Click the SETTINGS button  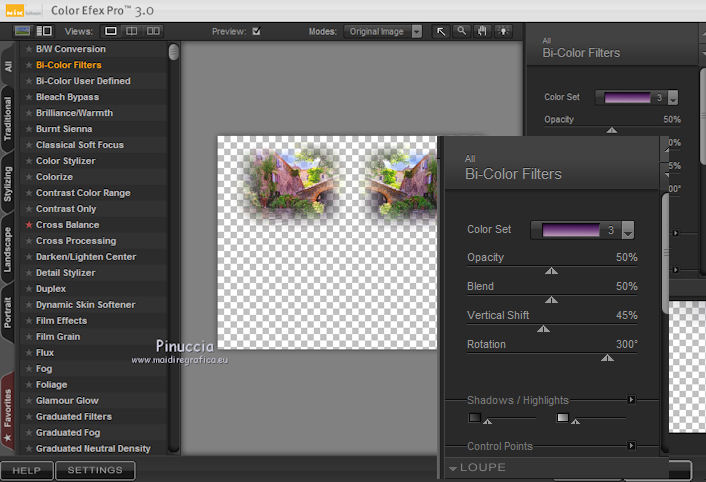coord(95,470)
